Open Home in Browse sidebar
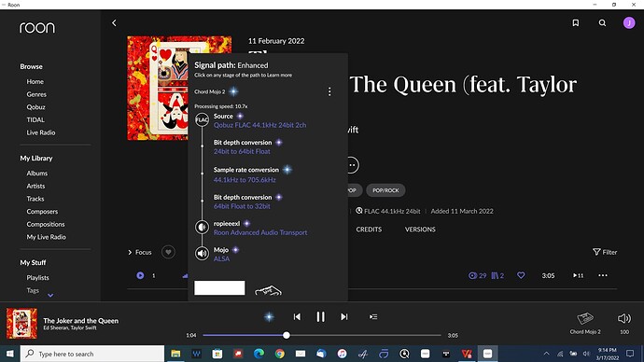644x362 pixels. click(x=35, y=82)
